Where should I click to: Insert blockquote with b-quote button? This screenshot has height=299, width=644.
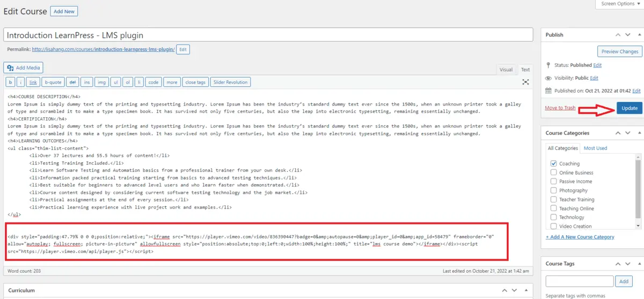(x=53, y=82)
